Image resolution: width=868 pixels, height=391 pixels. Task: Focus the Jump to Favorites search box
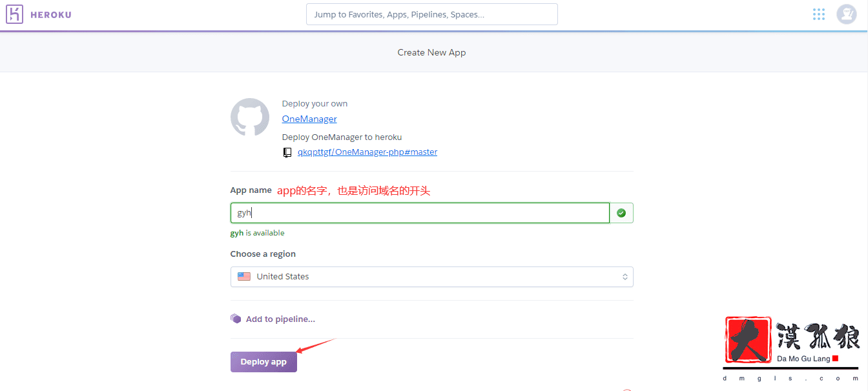[x=431, y=14]
